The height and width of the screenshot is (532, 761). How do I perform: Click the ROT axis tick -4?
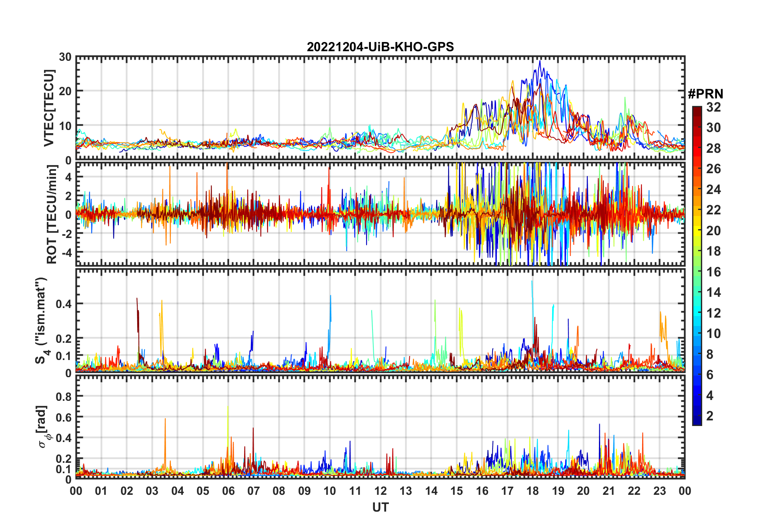67,252
